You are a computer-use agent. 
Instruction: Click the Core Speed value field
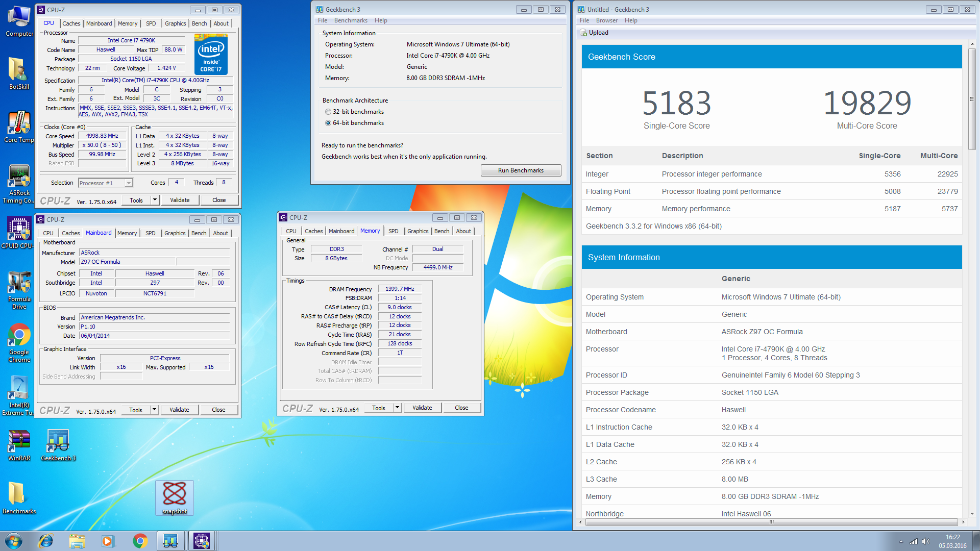(103, 136)
